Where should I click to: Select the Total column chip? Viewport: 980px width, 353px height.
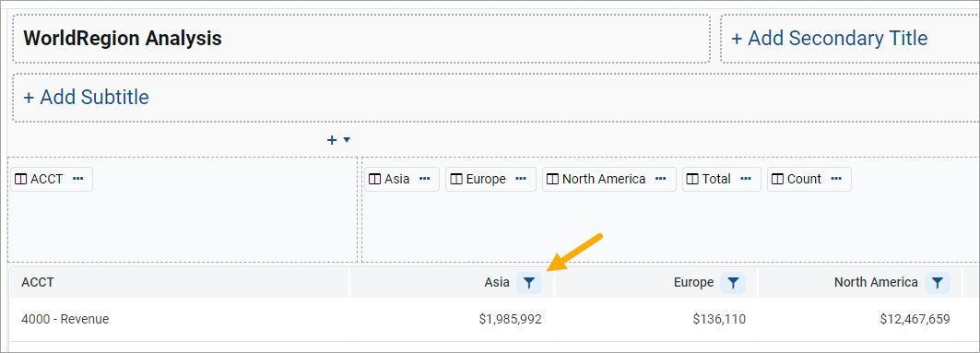tap(721, 180)
